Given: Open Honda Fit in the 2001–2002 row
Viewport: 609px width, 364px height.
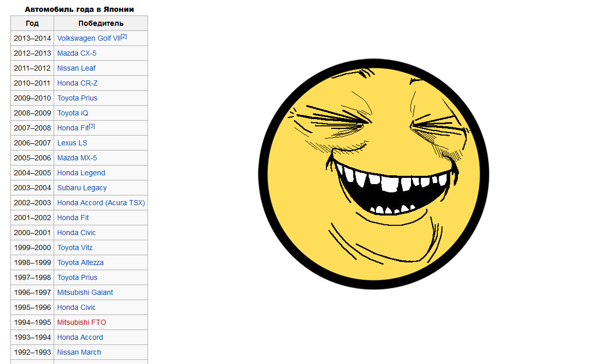Looking at the screenshot, I should point(73,218).
